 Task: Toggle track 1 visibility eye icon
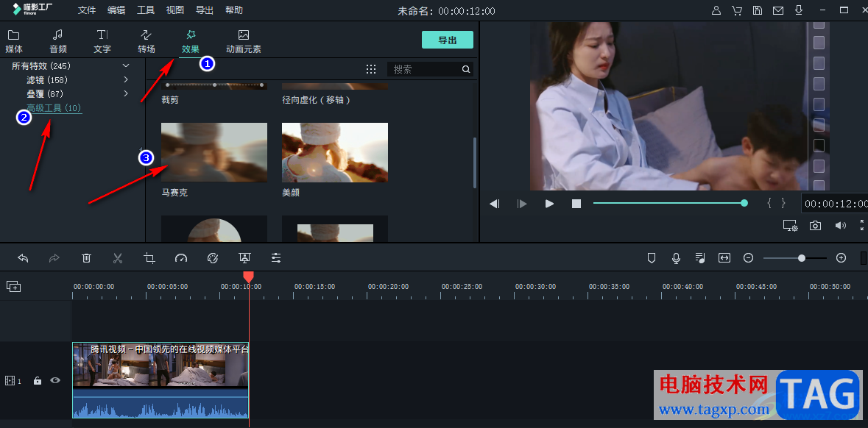click(54, 380)
